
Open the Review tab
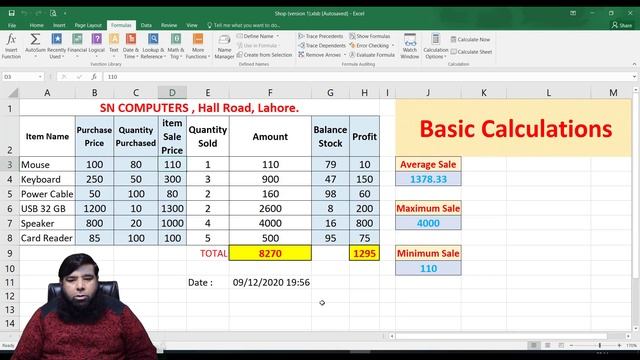pos(169,25)
